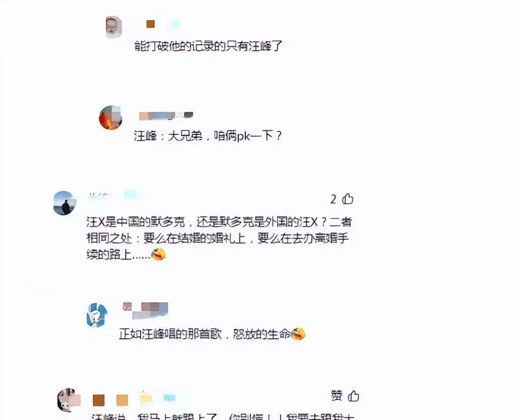This screenshot has width=519, height=420.
Task: Open the blurred username above the pk comment
Action: pos(166,115)
